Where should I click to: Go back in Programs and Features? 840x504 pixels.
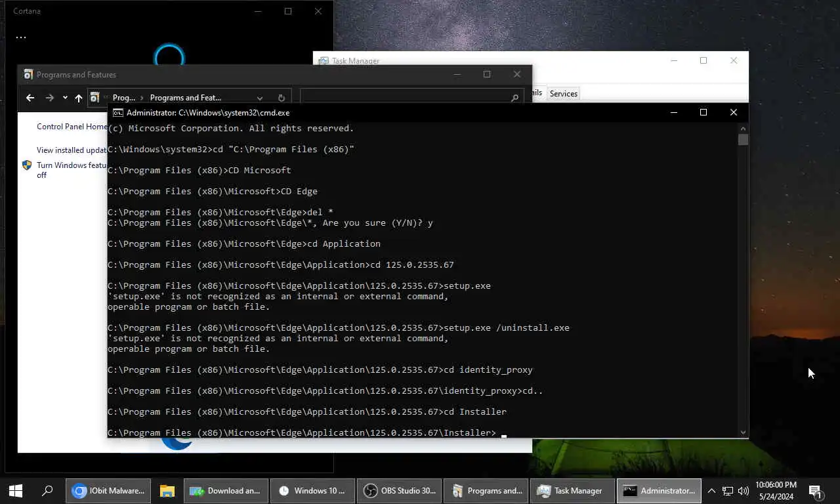(30, 98)
